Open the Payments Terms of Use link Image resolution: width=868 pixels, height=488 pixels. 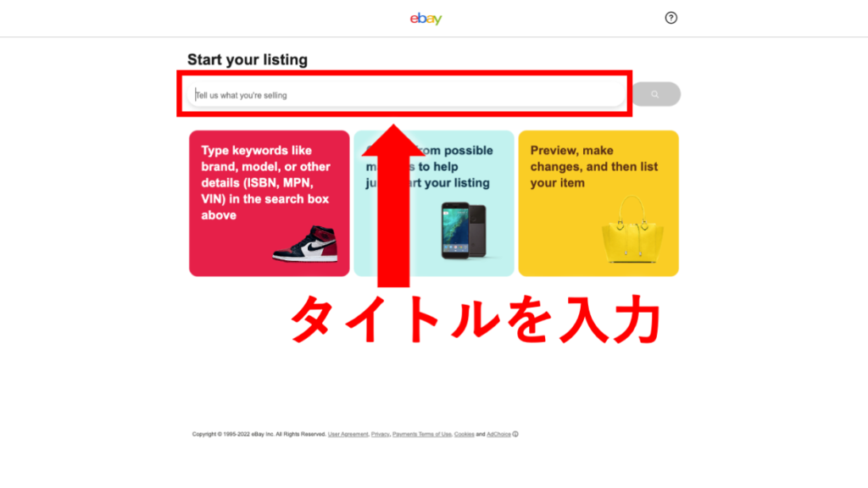[x=422, y=435]
